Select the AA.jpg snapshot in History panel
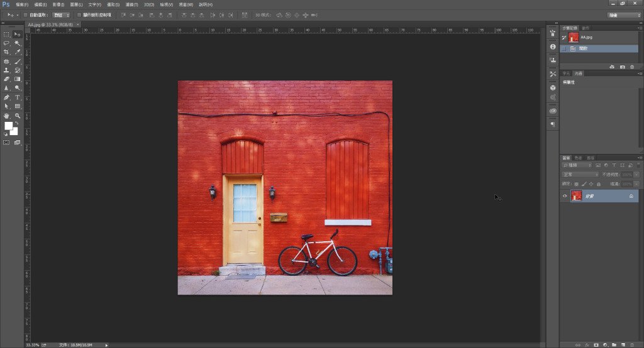Screen dimensions: 644x348 click(586, 38)
